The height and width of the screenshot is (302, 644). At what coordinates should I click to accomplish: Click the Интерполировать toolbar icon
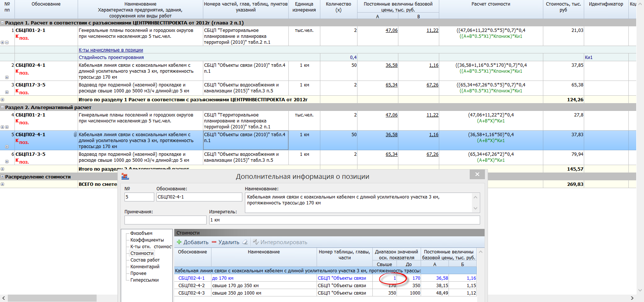pyautogui.click(x=256, y=242)
